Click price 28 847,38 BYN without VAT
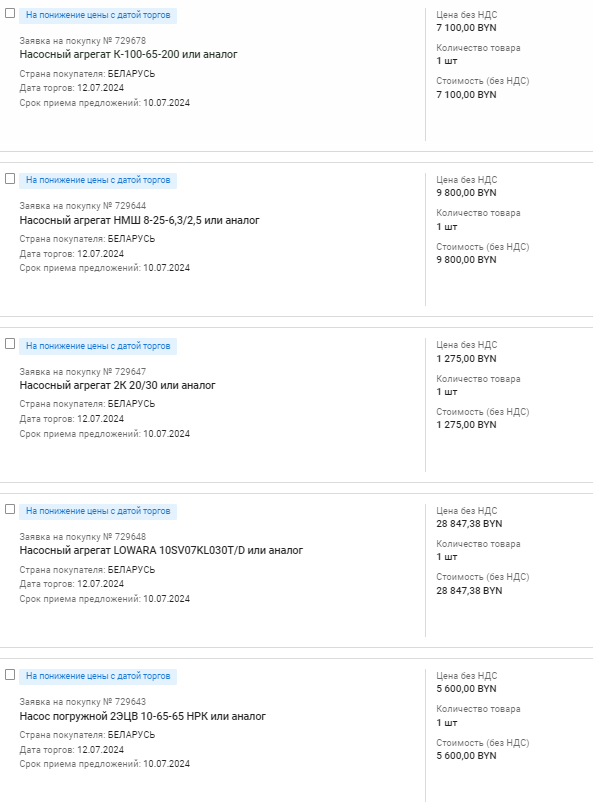 (469, 524)
